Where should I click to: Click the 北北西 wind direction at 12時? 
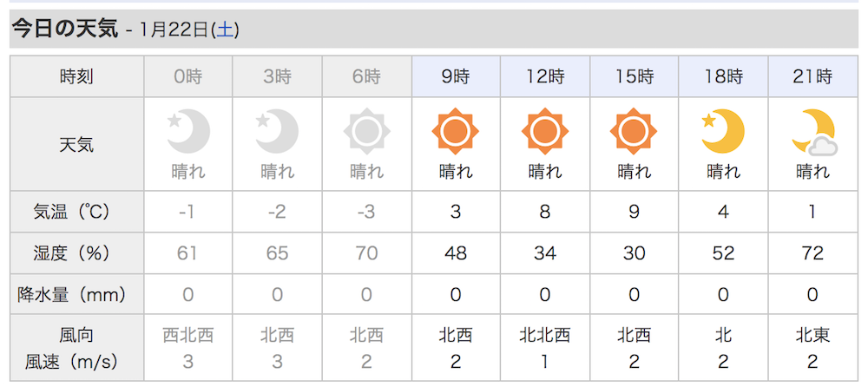[545, 336]
